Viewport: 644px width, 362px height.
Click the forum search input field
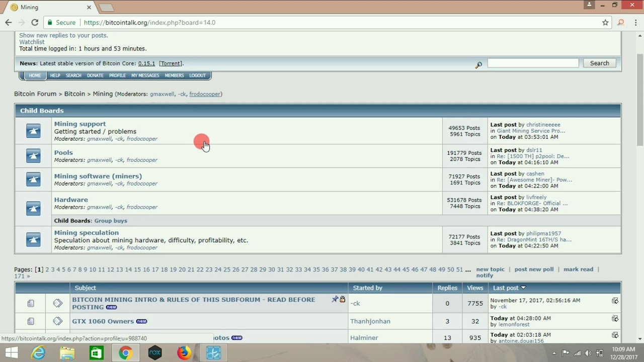(533, 63)
